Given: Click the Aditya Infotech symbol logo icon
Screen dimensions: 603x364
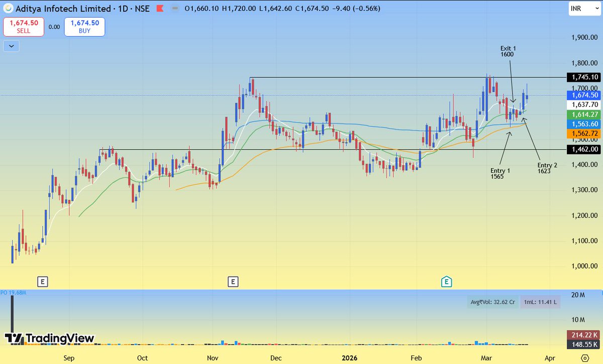Looking at the screenshot, I should [x=8, y=9].
